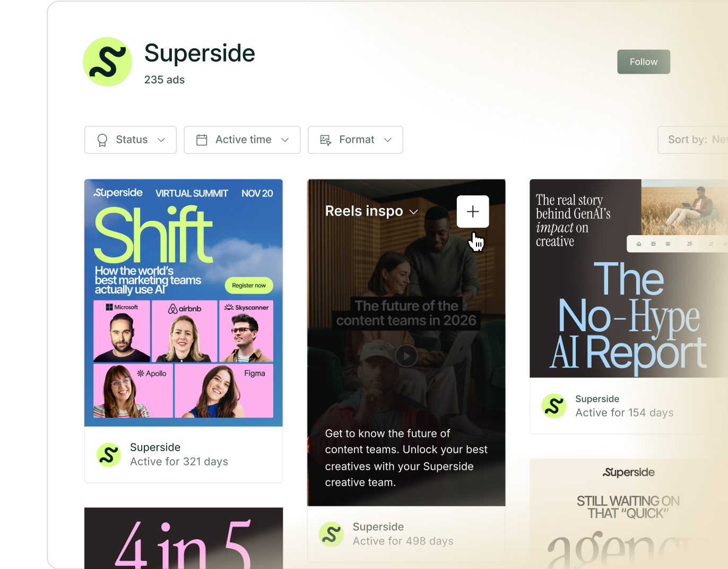Click the Status badge icon
Screen dimensions: 728x569
(x=102, y=140)
